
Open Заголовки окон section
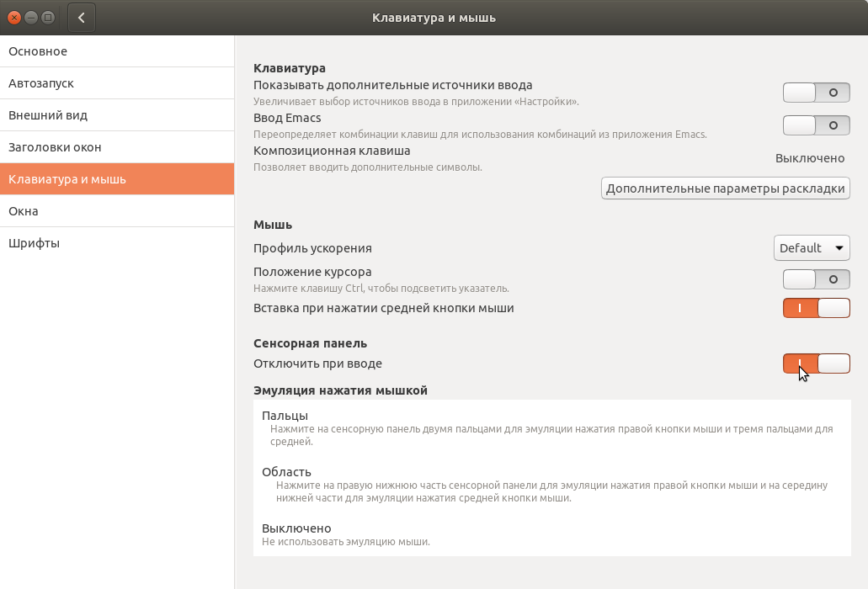[117, 147]
